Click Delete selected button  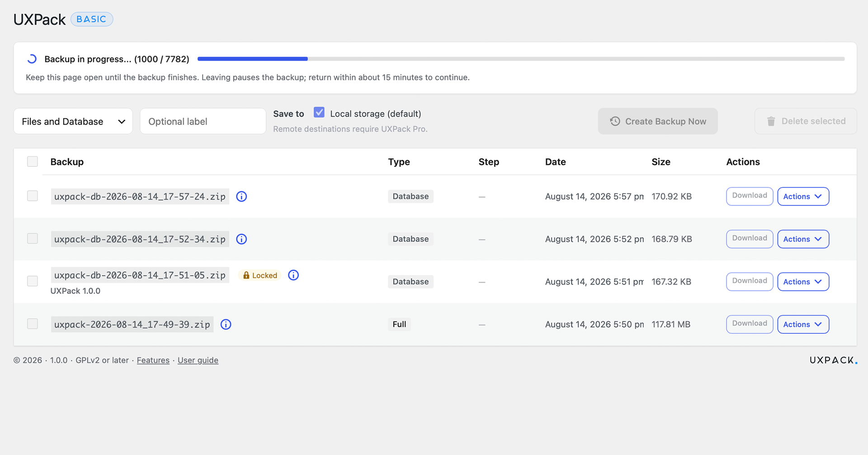806,121
